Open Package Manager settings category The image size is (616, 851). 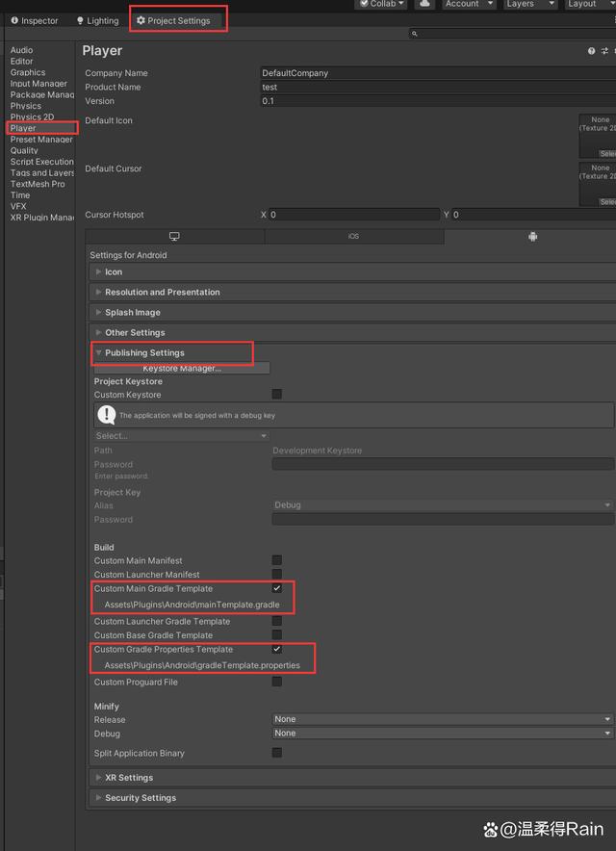coord(41,94)
